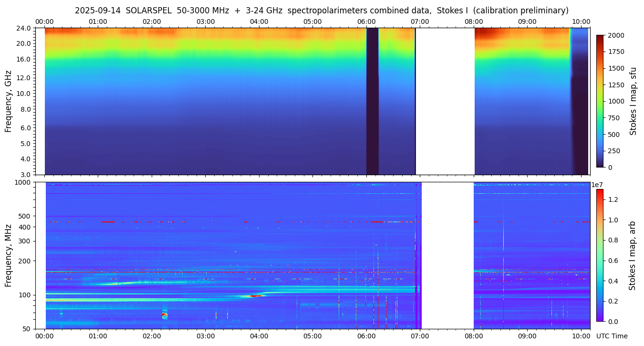Click the plot title with SOLARSPEL text
Screen dimensions: 644x346
322,10
